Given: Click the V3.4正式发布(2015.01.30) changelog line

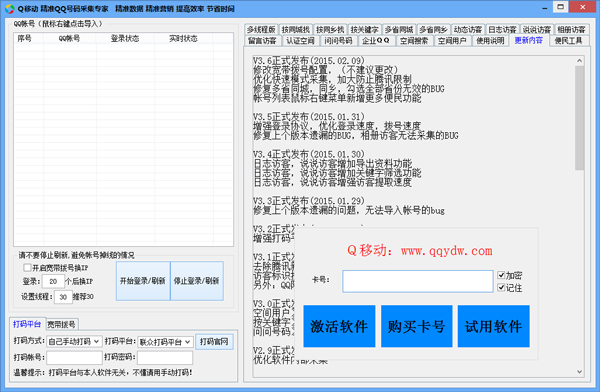Looking at the screenshot, I should tap(309, 154).
